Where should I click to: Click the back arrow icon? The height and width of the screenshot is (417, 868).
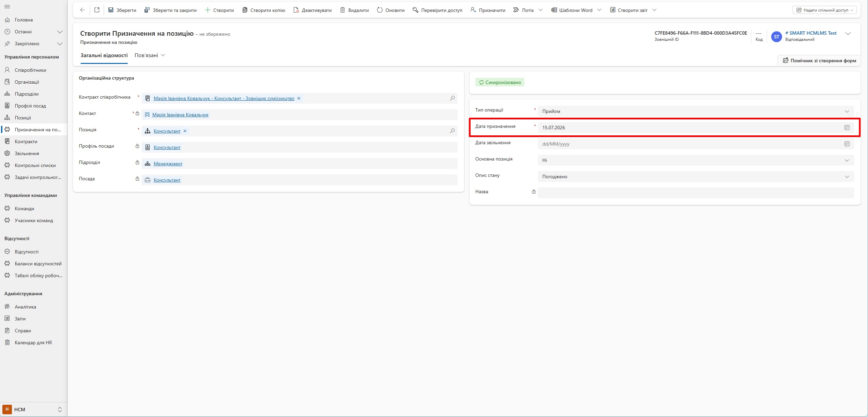click(x=83, y=10)
